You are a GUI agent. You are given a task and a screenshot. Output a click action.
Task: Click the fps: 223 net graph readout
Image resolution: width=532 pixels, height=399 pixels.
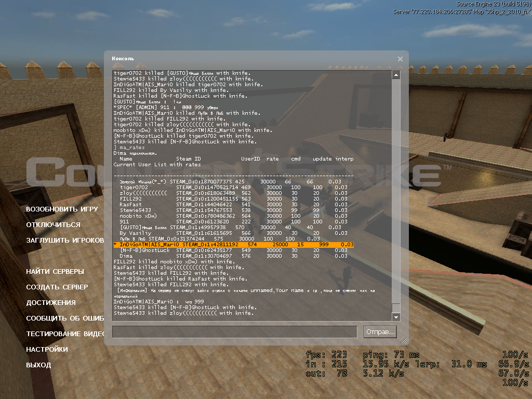(326, 355)
